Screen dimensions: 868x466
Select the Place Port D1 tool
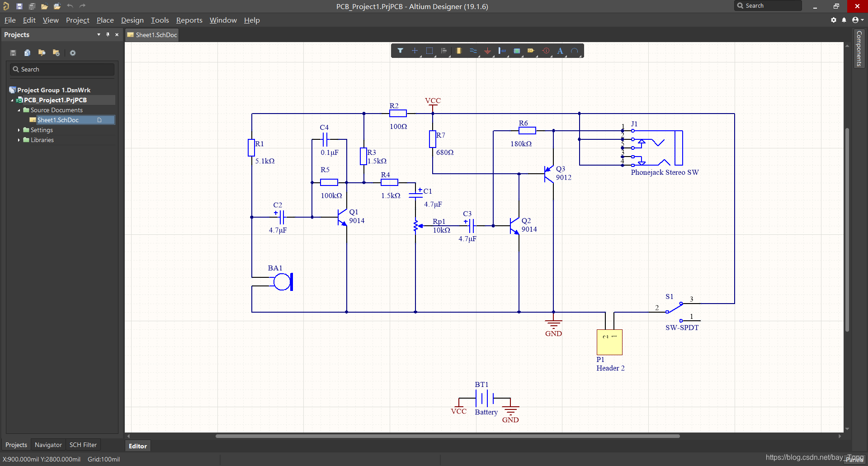[x=531, y=51]
